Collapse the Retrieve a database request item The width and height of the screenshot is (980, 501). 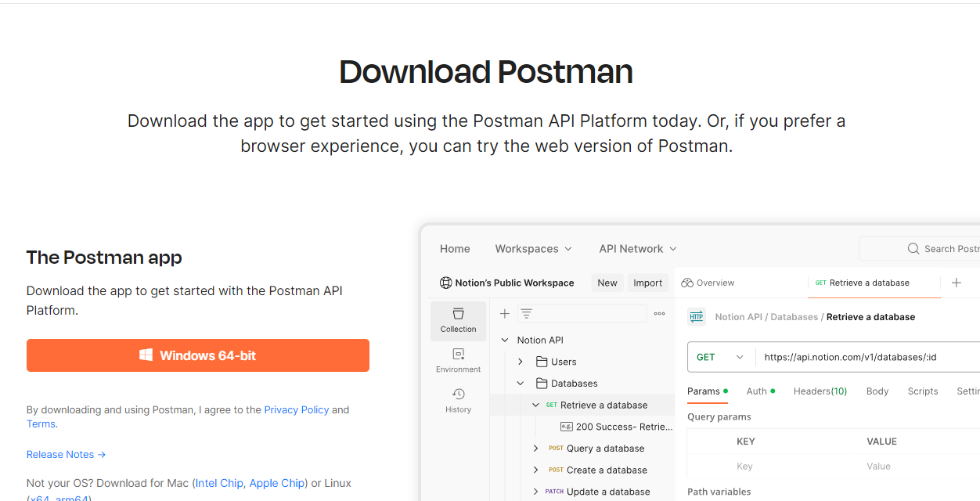(x=536, y=405)
